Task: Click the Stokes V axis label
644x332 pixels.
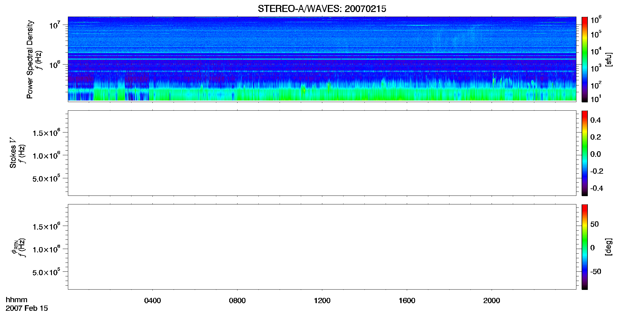Action: click(13, 153)
